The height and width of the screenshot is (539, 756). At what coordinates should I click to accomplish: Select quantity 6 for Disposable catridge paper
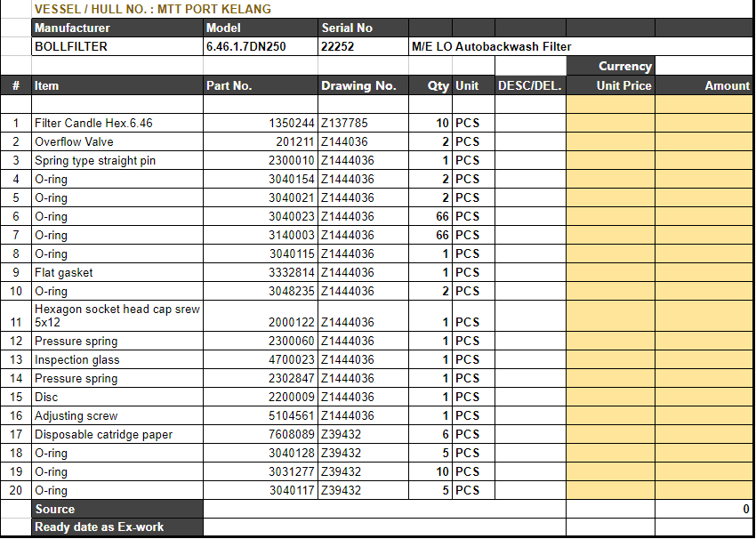pos(430,434)
